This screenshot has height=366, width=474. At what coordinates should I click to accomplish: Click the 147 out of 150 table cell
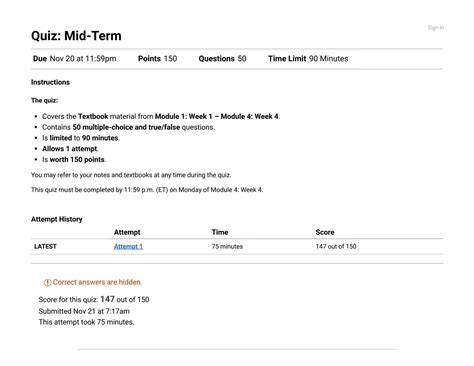pos(336,247)
